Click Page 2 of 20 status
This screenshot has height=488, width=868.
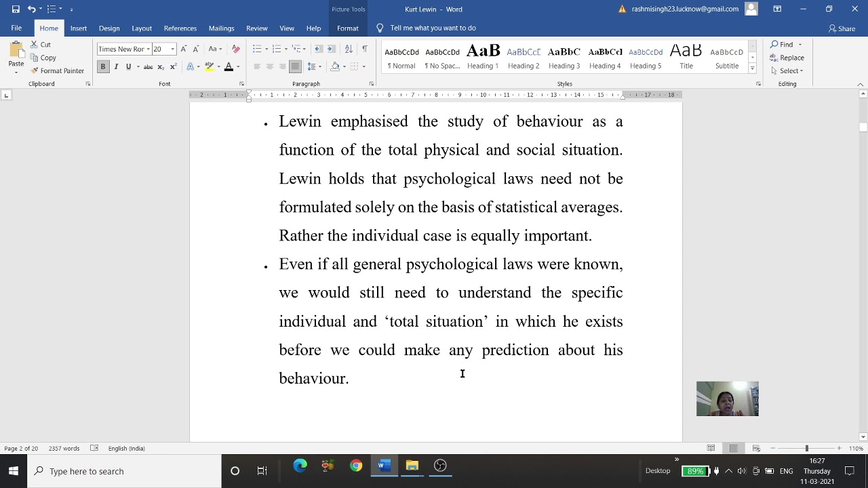(21, 448)
